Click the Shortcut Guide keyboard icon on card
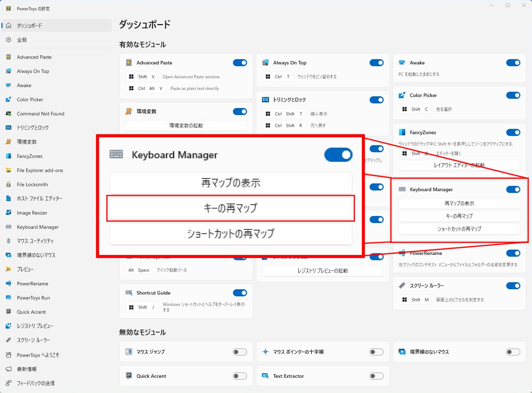Image resolution: width=532 pixels, height=393 pixels. [x=129, y=293]
